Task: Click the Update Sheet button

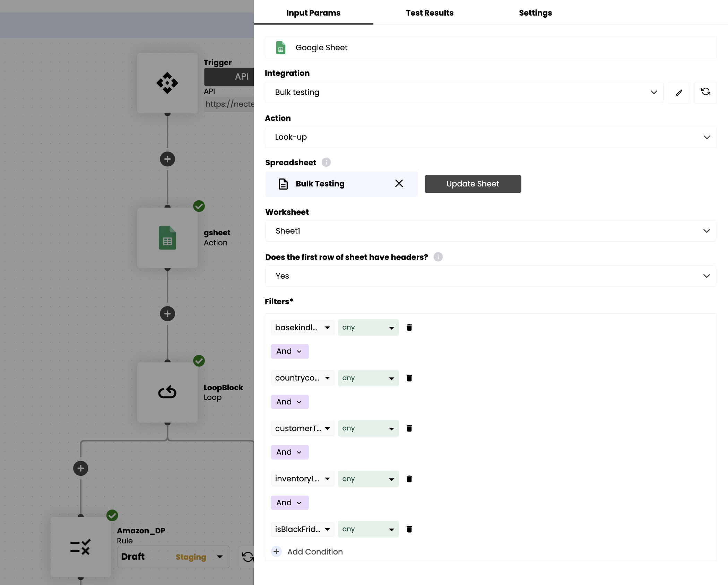Action: pyautogui.click(x=473, y=184)
